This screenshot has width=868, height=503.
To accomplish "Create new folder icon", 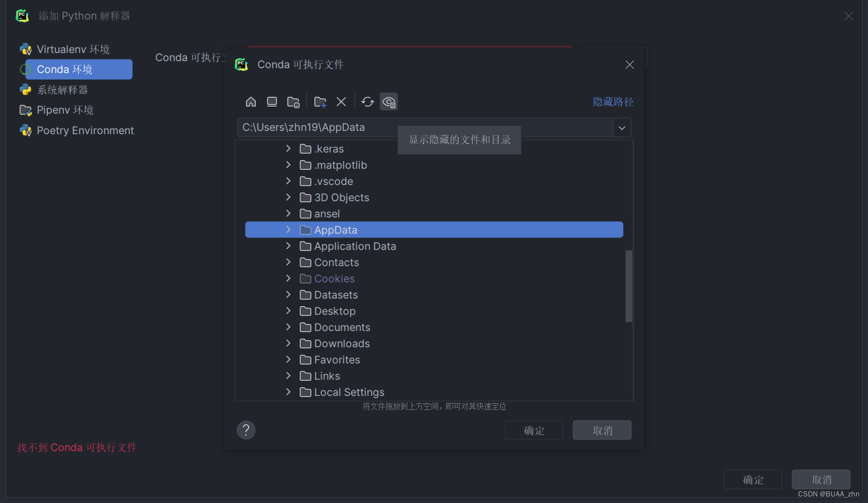I will point(320,102).
